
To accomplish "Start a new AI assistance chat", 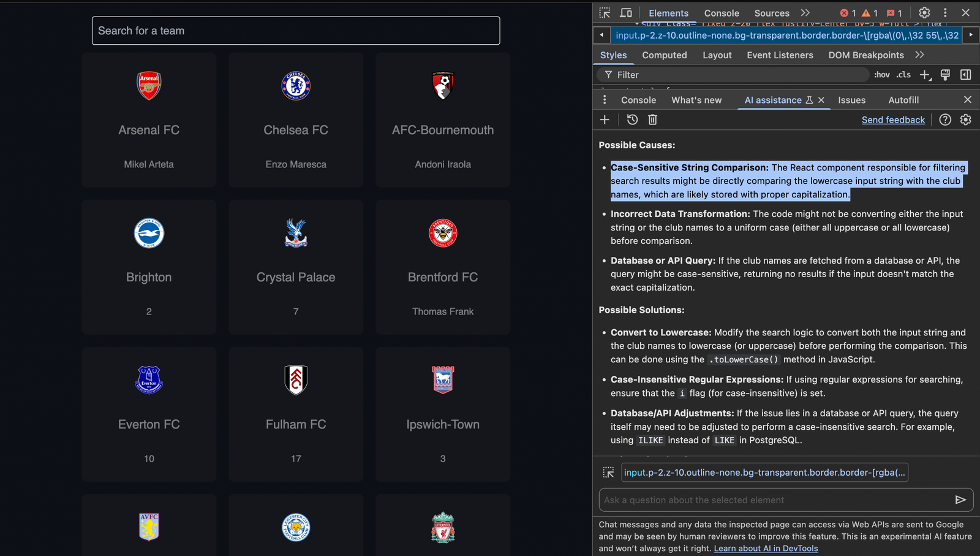I will coord(605,120).
